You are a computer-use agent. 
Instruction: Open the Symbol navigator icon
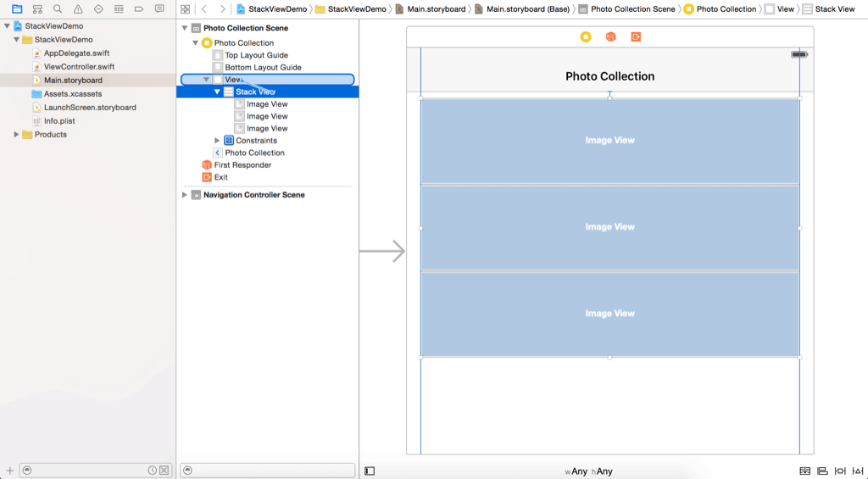[37, 9]
